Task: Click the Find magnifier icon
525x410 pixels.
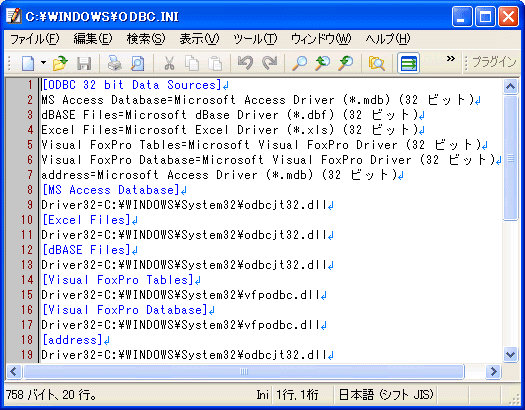Action: point(299,63)
